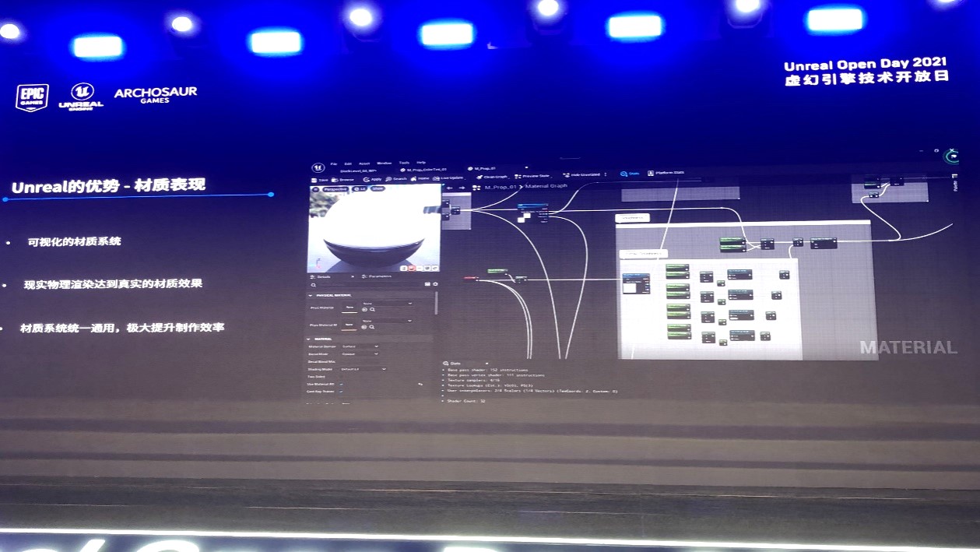Click the Unreal Engine logo in editor

click(318, 168)
